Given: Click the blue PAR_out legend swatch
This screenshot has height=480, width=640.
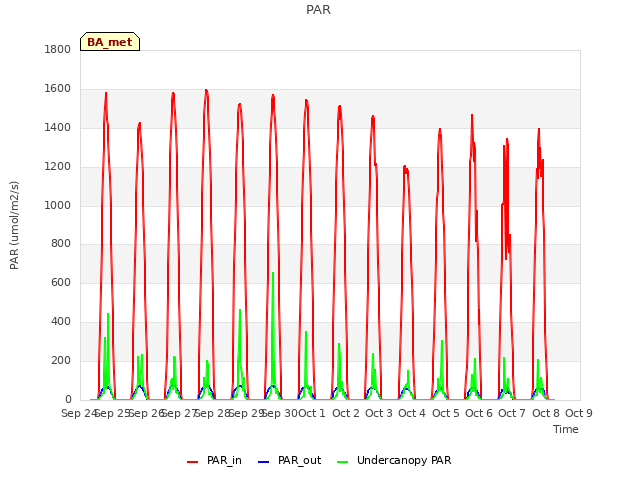Looking at the screenshot, I should point(264,462).
